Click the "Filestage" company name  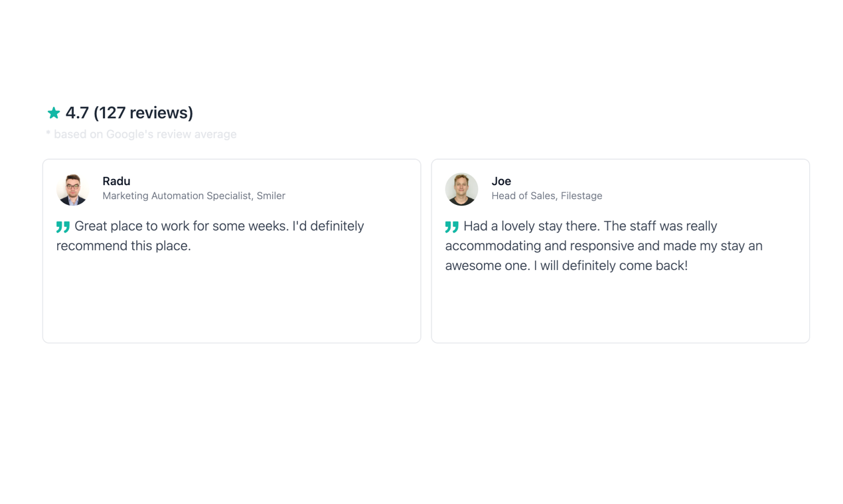[x=581, y=196]
